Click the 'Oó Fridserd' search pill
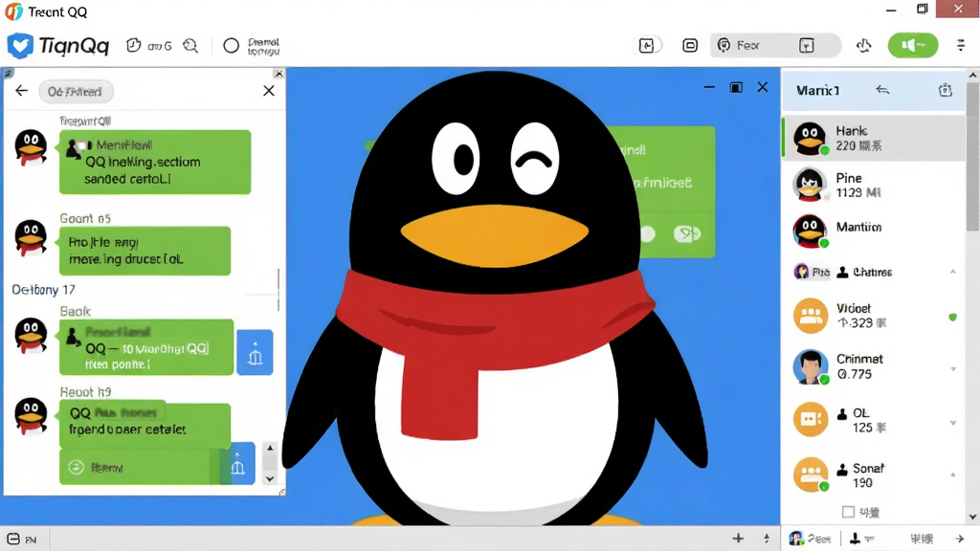Screen dimensions: 980x551 [x=76, y=91]
